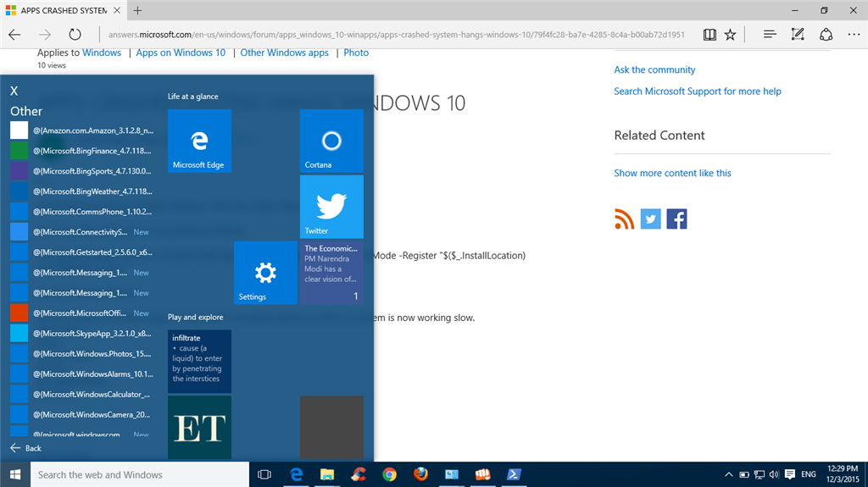Select the APPS CRASHED SYSTEM tab
868x487 pixels.
63,10
